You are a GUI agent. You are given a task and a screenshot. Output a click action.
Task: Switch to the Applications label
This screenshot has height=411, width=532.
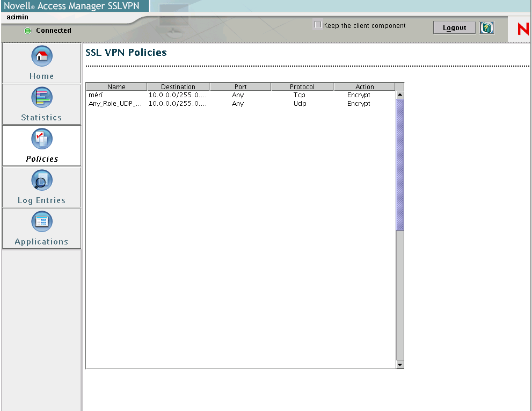41,242
